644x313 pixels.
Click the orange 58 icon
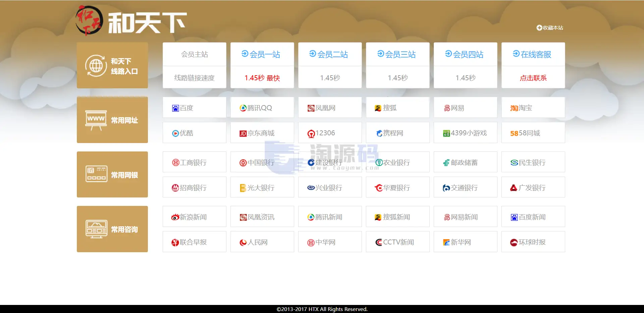point(514,133)
